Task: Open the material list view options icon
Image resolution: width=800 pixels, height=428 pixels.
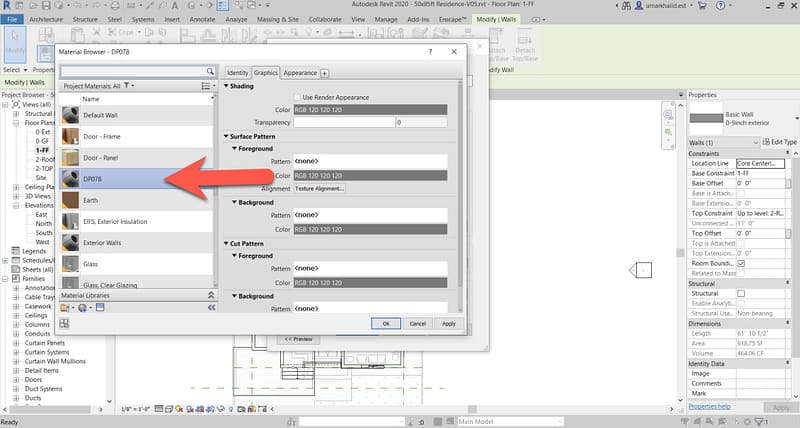Action: tap(206, 87)
